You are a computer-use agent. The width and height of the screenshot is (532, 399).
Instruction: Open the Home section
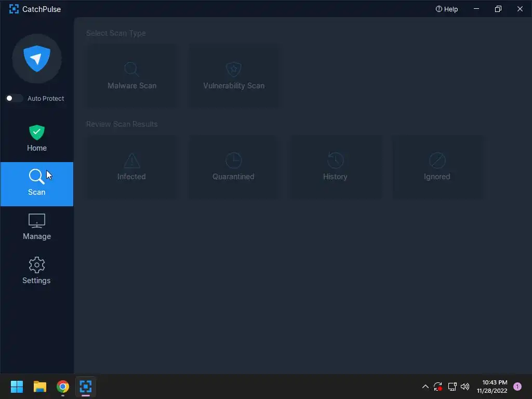click(37, 139)
